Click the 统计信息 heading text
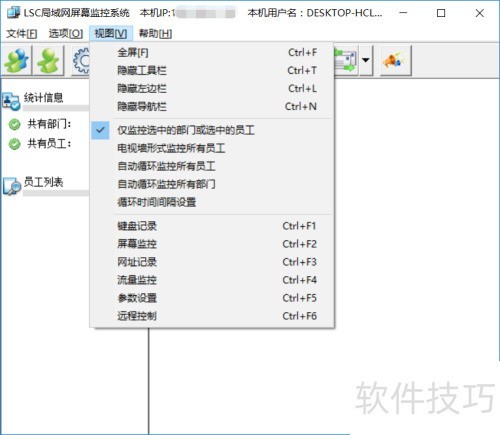 click(x=43, y=98)
